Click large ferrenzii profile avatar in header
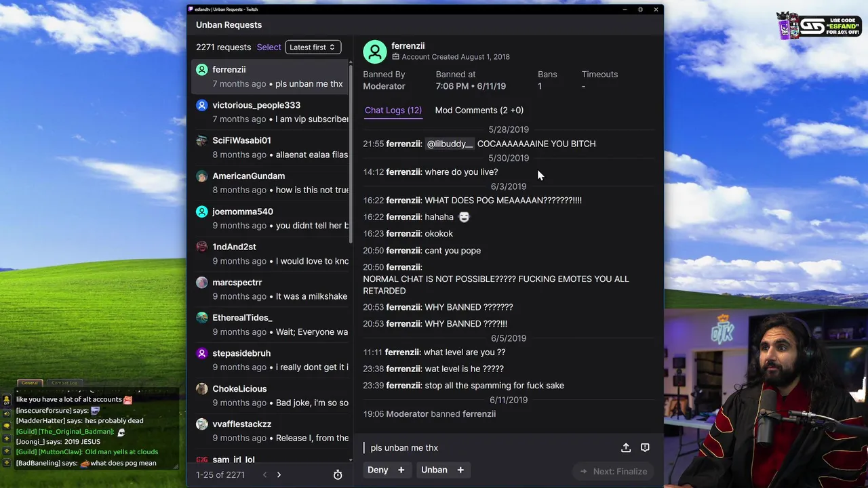This screenshot has width=868, height=488. click(375, 52)
